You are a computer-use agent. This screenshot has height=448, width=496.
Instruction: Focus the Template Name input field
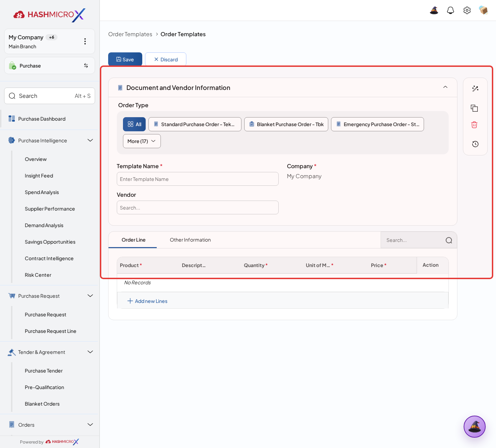(198, 179)
